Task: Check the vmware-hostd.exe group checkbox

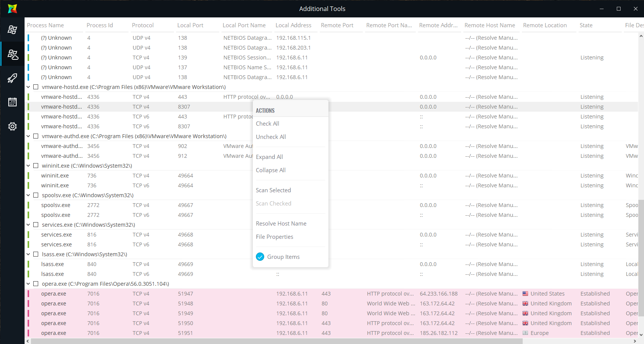Action: (x=36, y=87)
